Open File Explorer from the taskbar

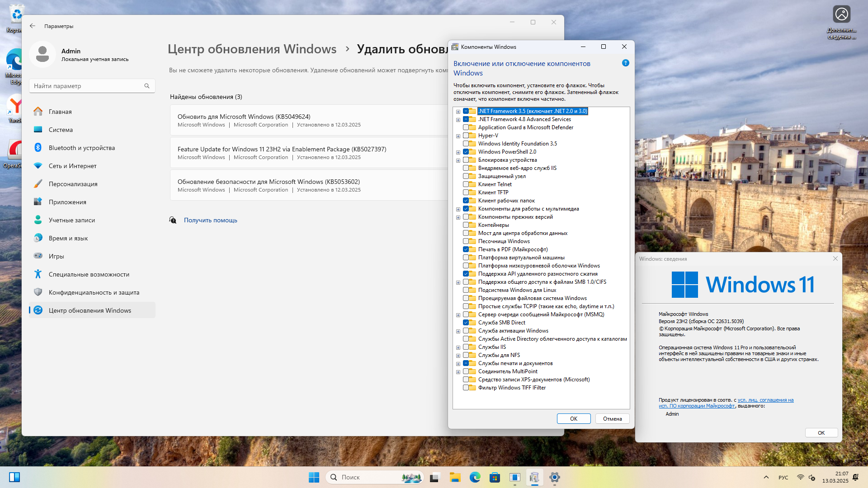pos(455,477)
